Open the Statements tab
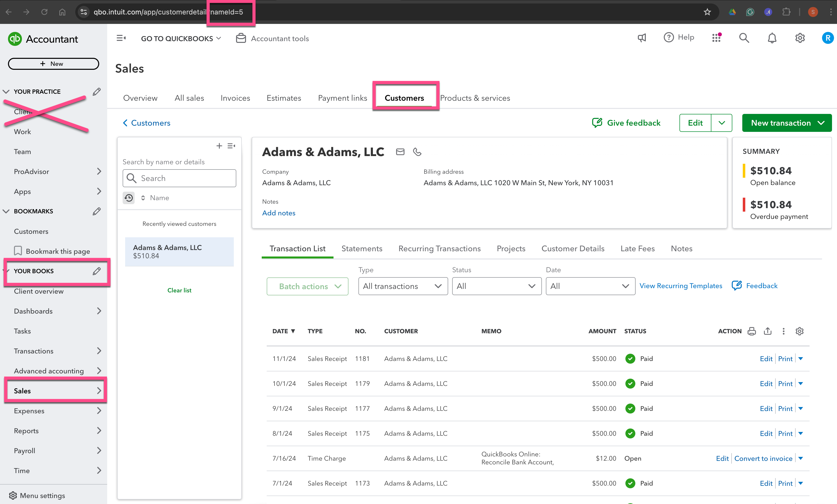The image size is (837, 504). pos(362,249)
